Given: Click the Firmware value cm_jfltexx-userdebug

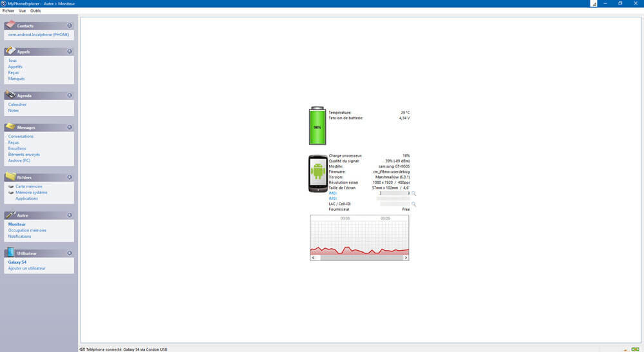Looking at the screenshot, I should pyautogui.click(x=391, y=172).
